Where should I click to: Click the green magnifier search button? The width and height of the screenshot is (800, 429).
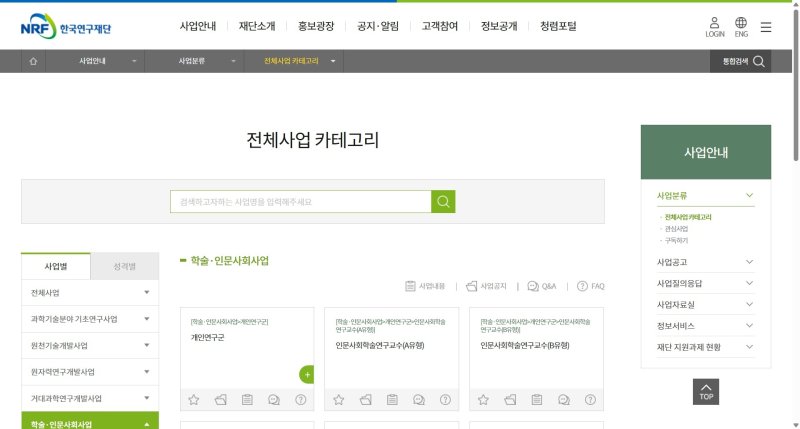pos(443,202)
